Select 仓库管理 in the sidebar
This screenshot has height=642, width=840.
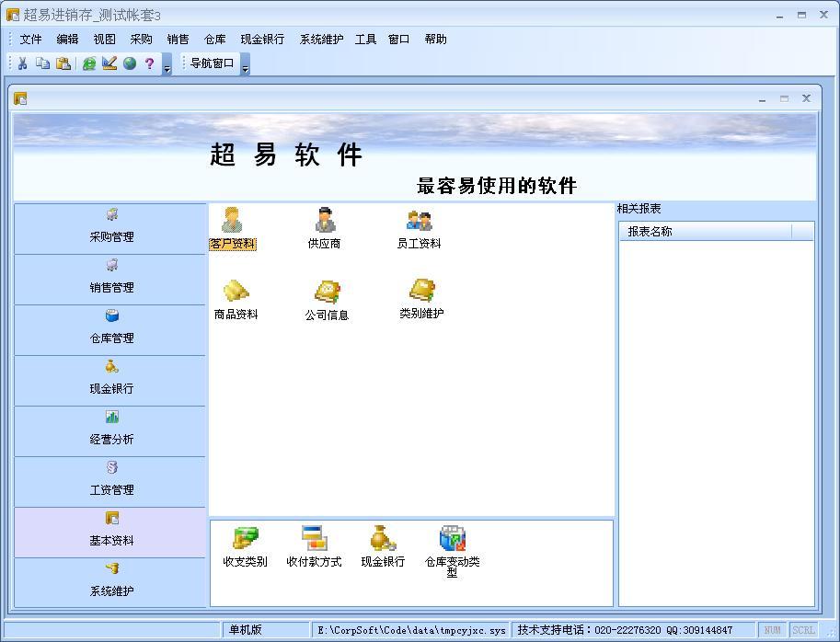(110, 330)
